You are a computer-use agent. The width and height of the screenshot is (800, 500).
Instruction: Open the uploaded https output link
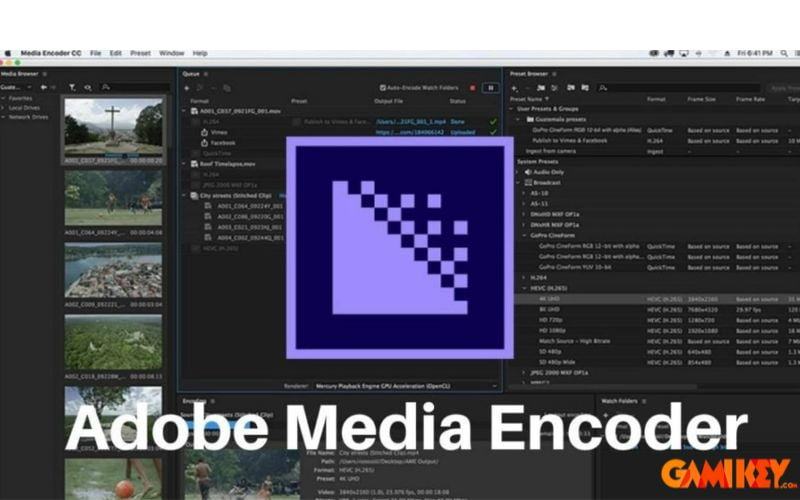[410, 132]
